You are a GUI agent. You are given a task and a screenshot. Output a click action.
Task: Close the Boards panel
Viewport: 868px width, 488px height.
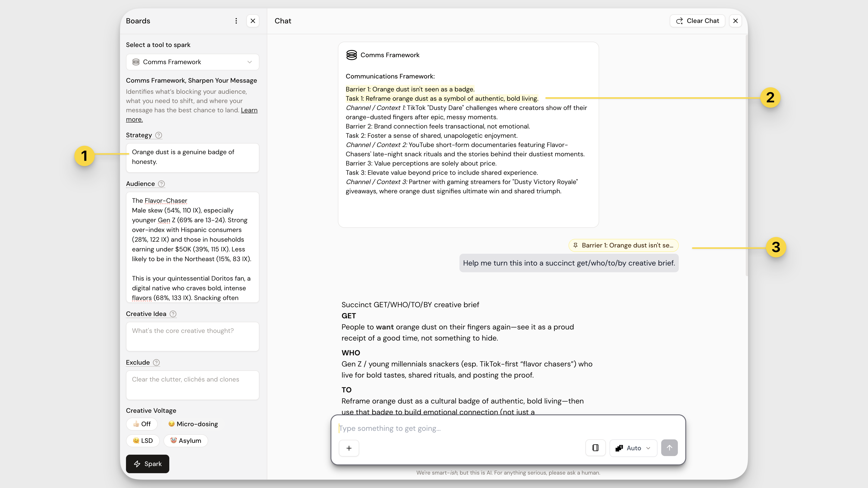click(x=253, y=21)
